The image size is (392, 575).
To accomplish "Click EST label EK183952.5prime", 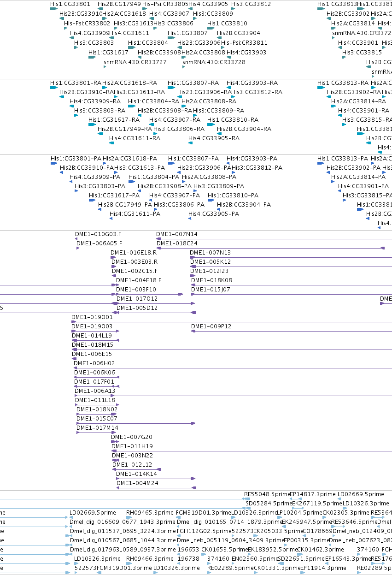I will click(272, 550).
